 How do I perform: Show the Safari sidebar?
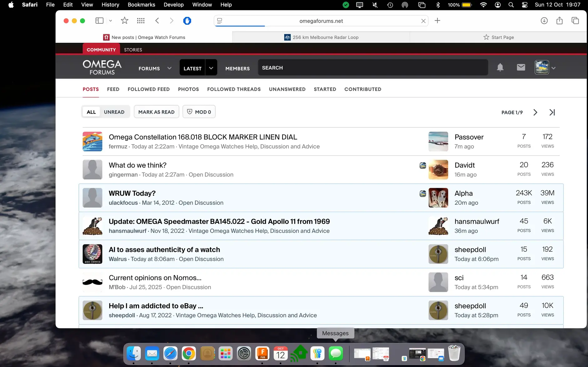(x=99, y=20)
